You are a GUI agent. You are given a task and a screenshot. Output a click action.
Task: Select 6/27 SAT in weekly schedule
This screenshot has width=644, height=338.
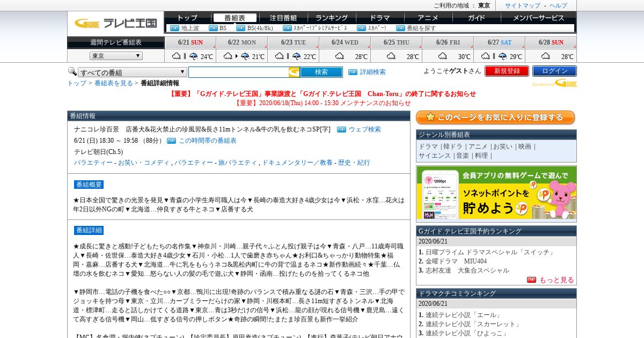500,42
